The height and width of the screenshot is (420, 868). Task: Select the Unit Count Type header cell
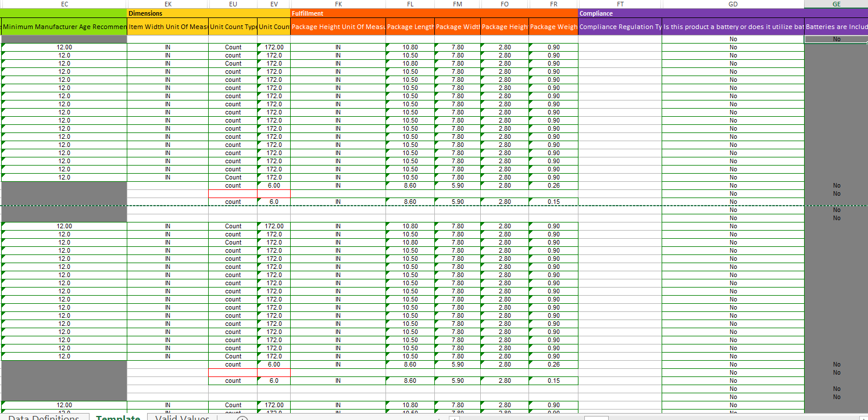pyautogui.click(x=233, y=27)
